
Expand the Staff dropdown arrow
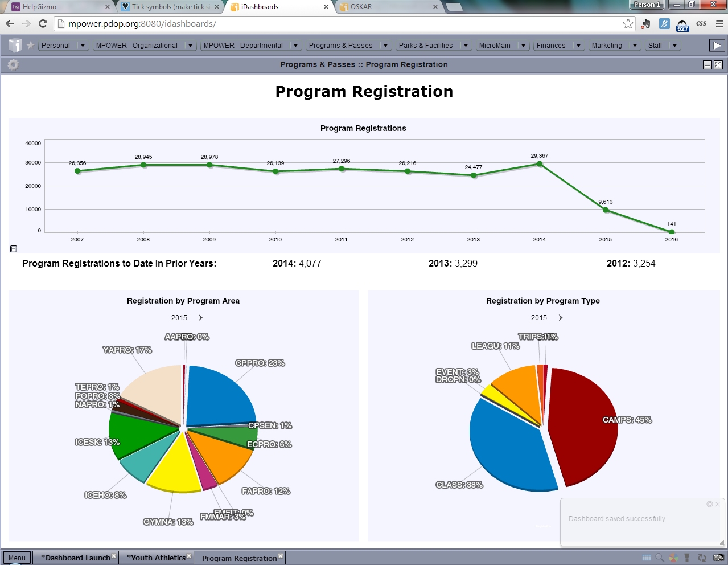pos(675,46)
